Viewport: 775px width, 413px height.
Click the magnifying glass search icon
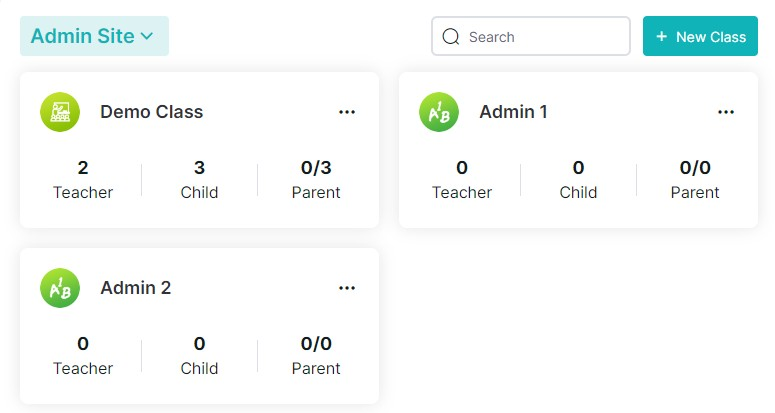tap(451, 37)
